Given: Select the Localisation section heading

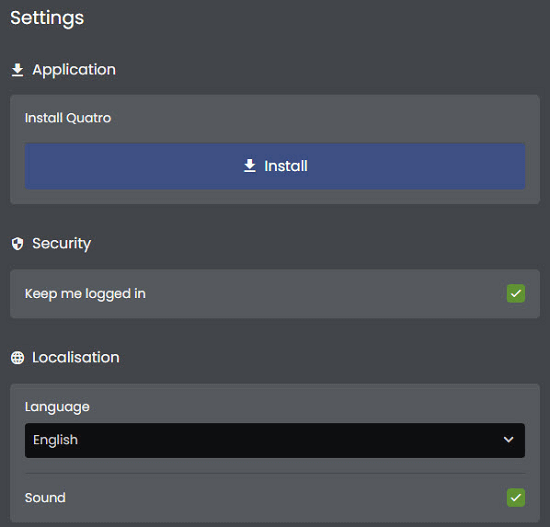Looking at the screenshot, I should pos(76,358).
